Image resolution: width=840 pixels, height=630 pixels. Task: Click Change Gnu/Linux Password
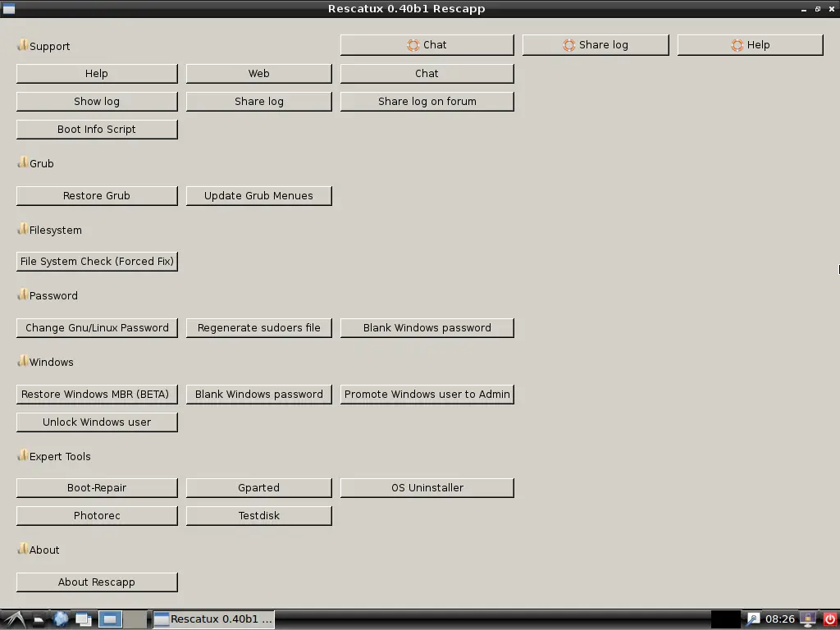(x=97, y=328)
